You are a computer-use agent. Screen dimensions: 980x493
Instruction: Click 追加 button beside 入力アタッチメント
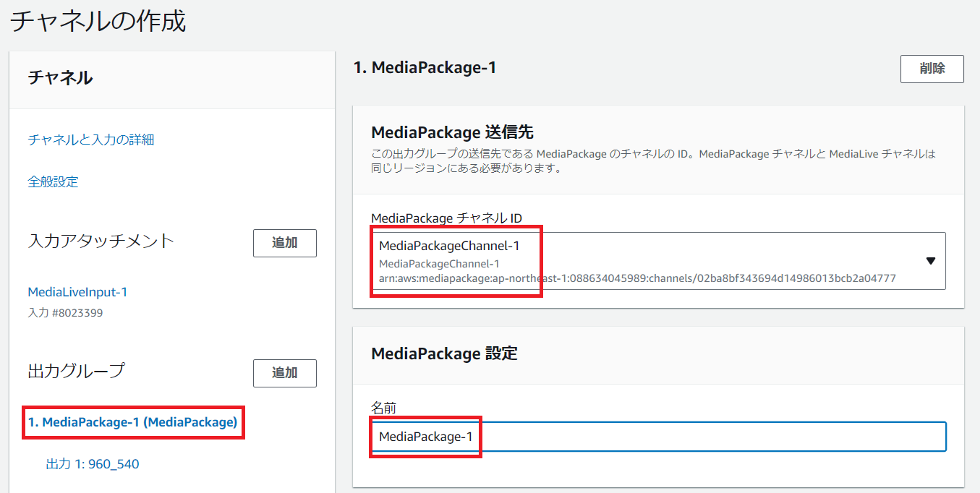coord(285,243)
